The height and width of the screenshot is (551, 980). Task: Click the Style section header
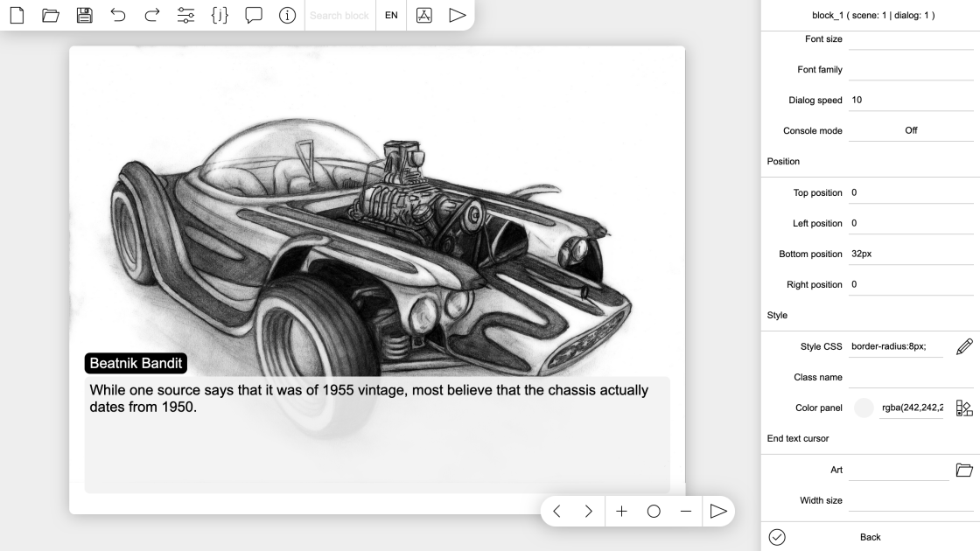[x=777, y=316]
